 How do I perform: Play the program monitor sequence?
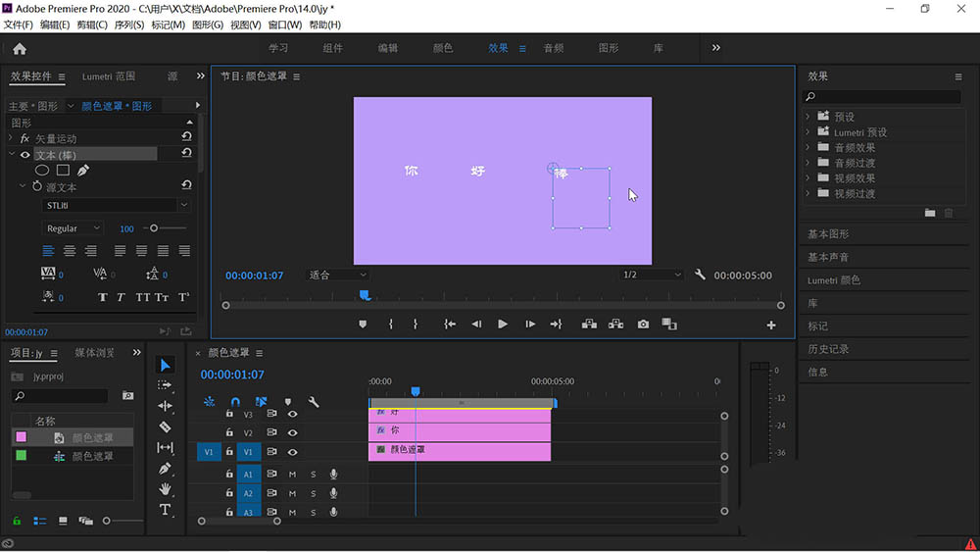503,325
